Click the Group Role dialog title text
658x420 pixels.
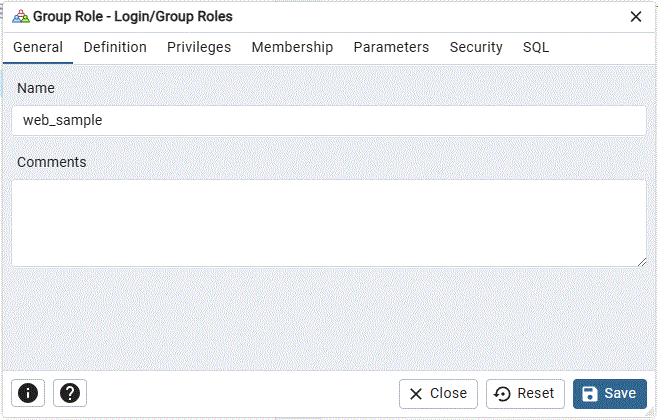tap(133, 16)
